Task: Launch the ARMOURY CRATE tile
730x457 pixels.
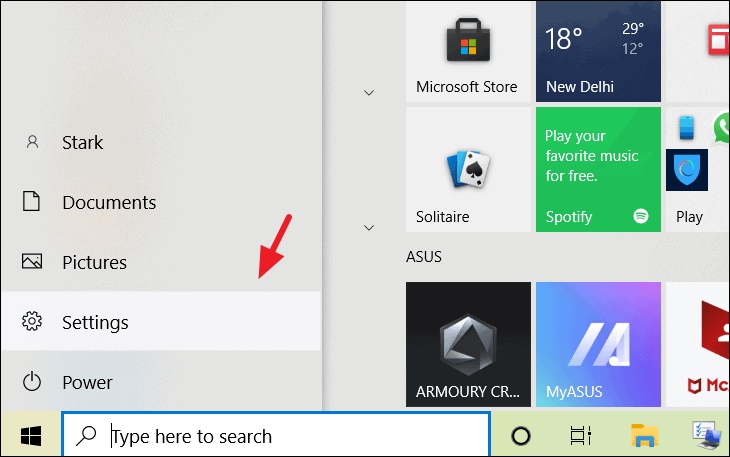Action: pos(468,344)
